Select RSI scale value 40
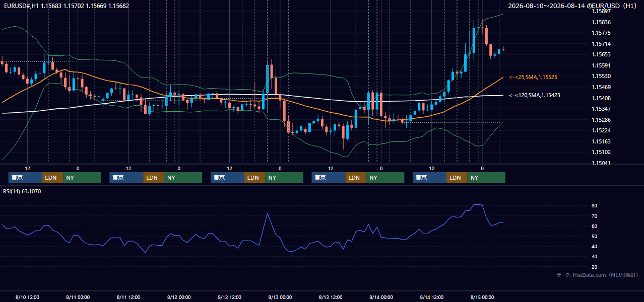 [x=595, y=246]
